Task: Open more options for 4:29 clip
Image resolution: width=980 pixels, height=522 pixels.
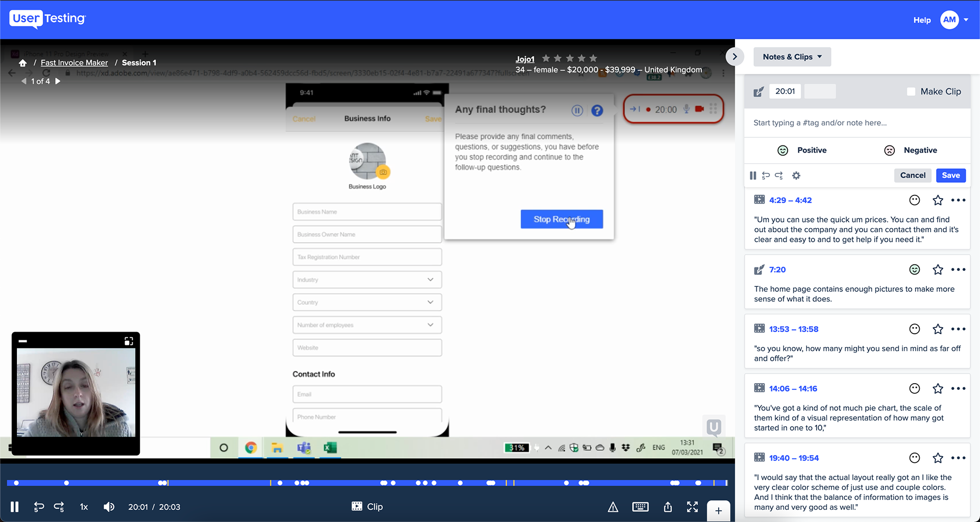Action: 959,200
